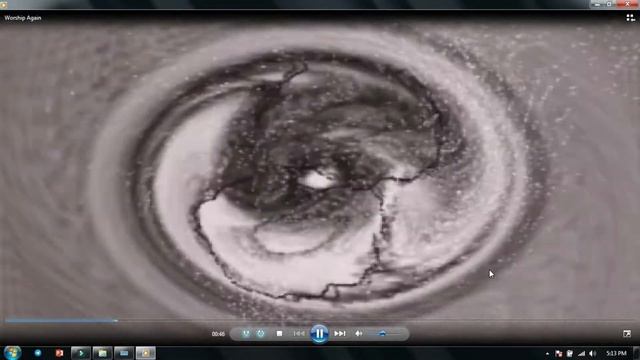Open the File Explorer taskbar button
This screenshot has height=360, width=640.
coord(102,353)
